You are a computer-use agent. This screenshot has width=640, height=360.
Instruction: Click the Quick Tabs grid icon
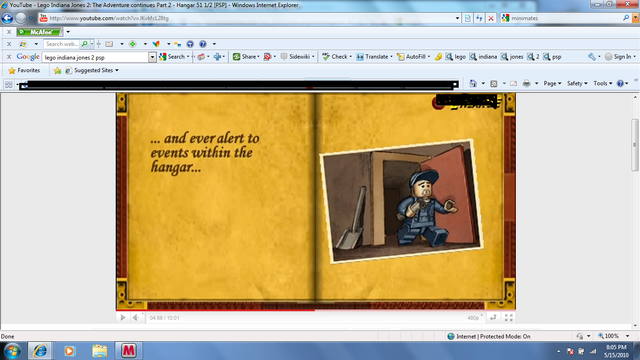9,84
